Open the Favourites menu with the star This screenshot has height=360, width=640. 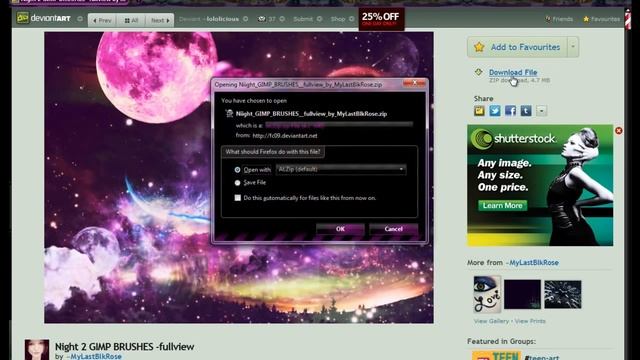pos(601,19)
